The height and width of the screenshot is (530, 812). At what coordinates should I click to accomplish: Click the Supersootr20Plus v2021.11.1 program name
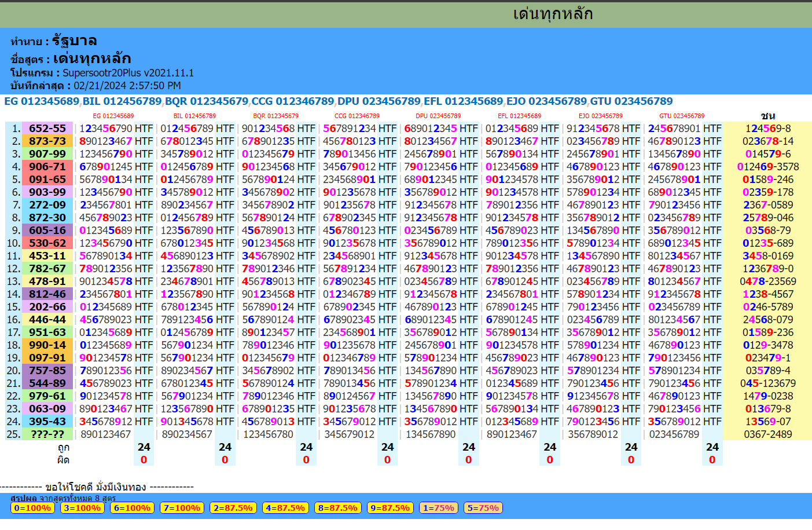[x=128, y=73]
